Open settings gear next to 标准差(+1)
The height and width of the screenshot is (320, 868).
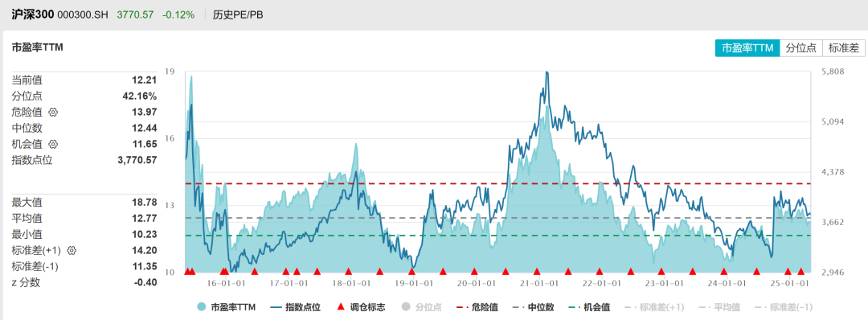click(x=72, y=250)
